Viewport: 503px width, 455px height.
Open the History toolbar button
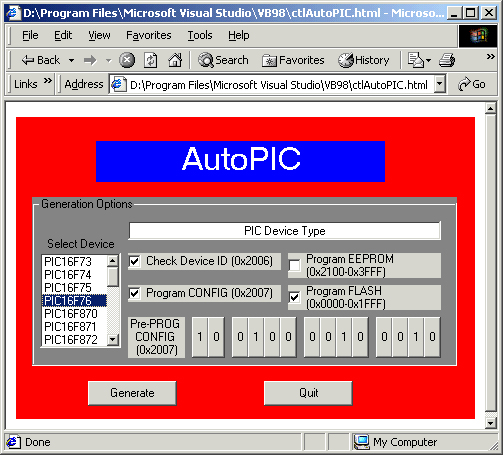(x=364, y=60)
